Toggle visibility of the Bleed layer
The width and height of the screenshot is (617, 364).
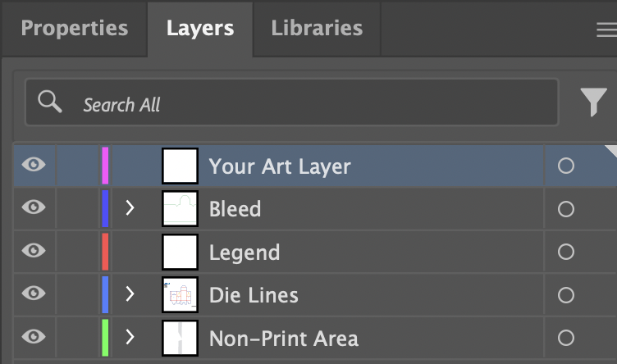pos(34,208)
